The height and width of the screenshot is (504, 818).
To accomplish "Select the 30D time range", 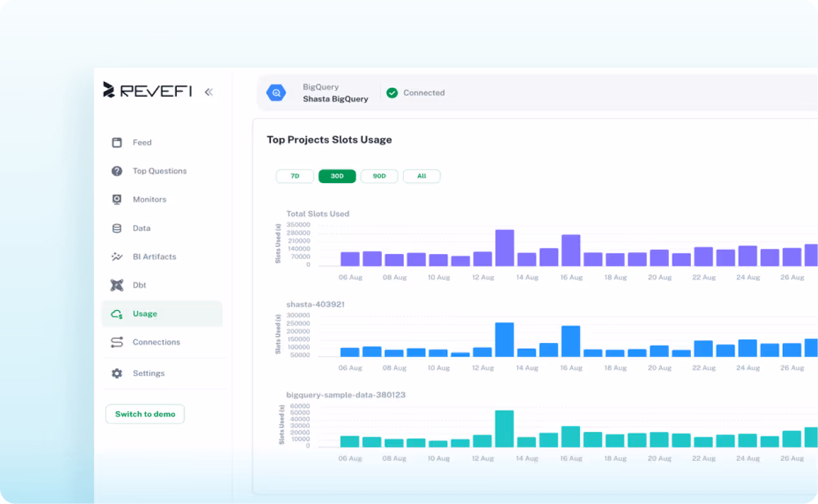I will pos(337,176).
